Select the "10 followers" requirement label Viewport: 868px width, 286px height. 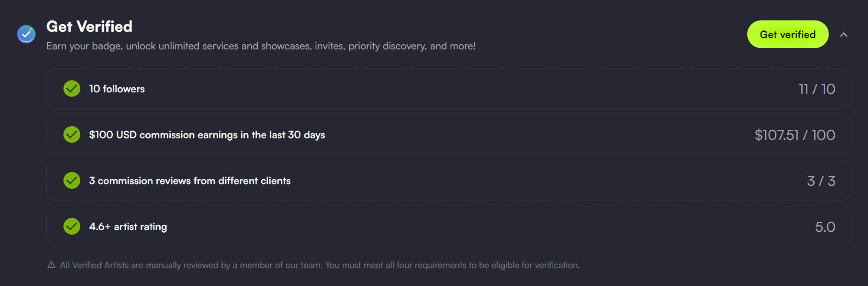[117, 89]
